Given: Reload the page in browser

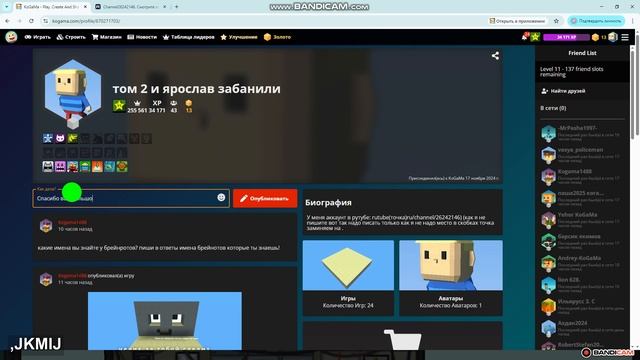Looking at the screenshot, I should tap(31, 21).
